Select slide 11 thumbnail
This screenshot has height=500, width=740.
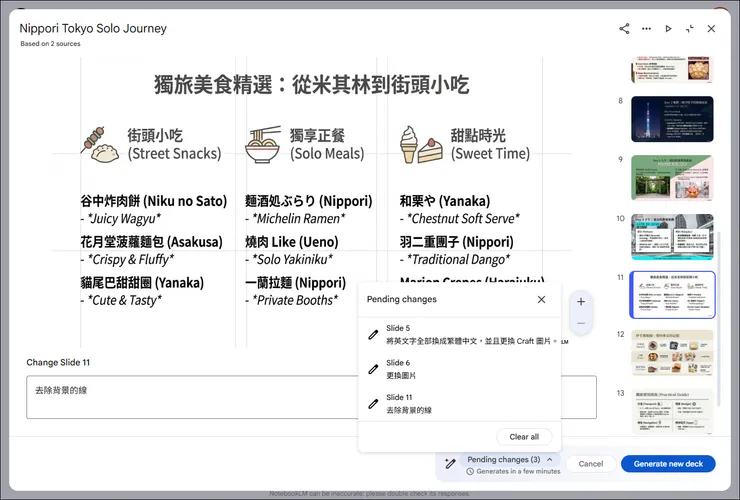pos(672,295)
